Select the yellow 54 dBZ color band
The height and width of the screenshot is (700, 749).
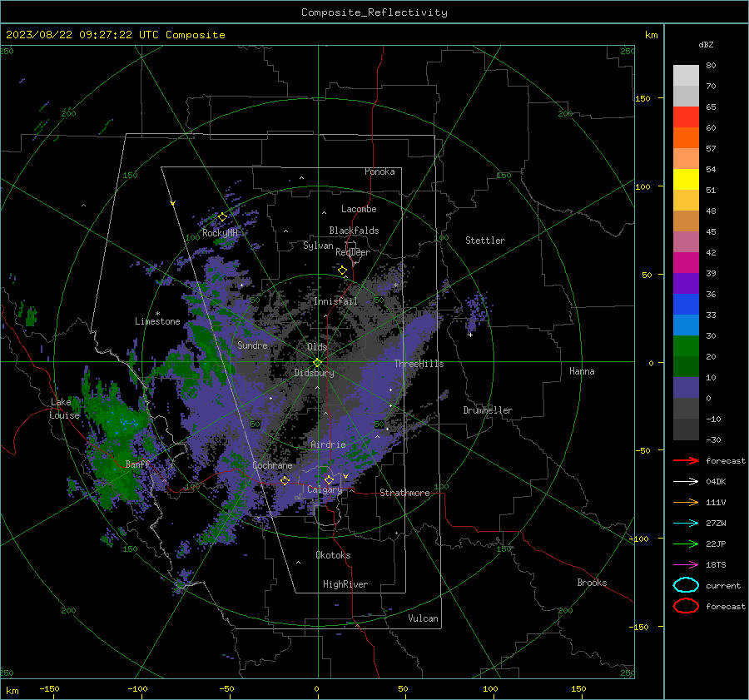click(686, 179)
